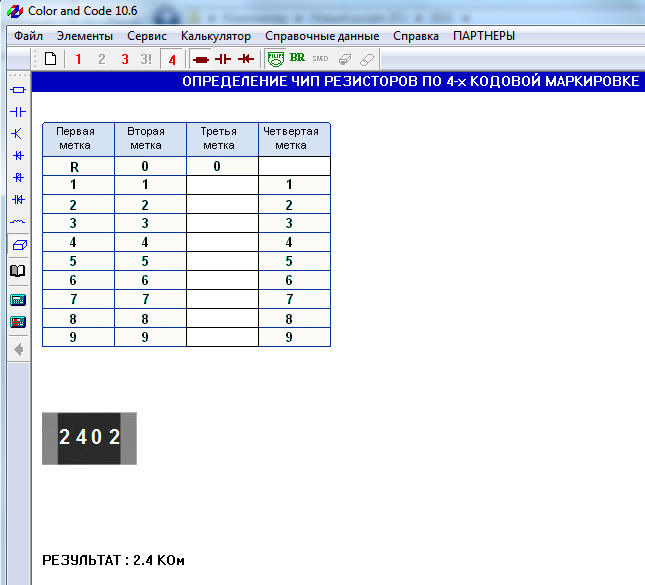Click the last gray chip toolbar icon
This screenshot has width=645, height=585.
click(367, 60)
